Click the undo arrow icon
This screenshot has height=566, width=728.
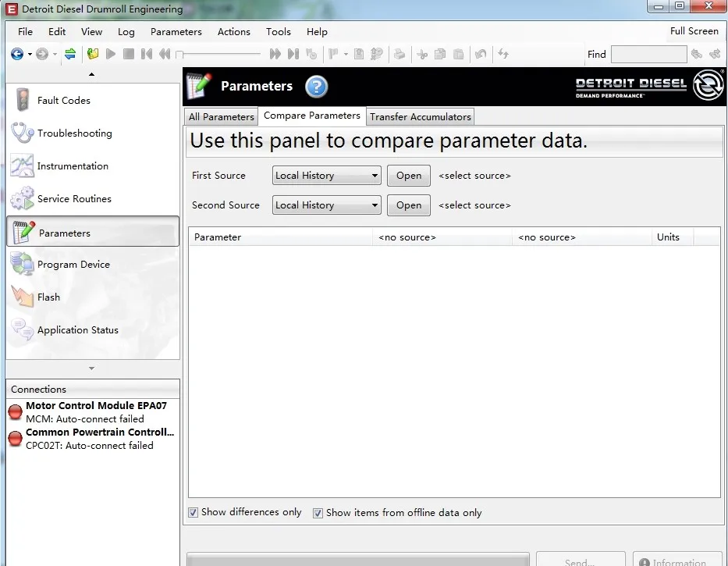(481, 54)
